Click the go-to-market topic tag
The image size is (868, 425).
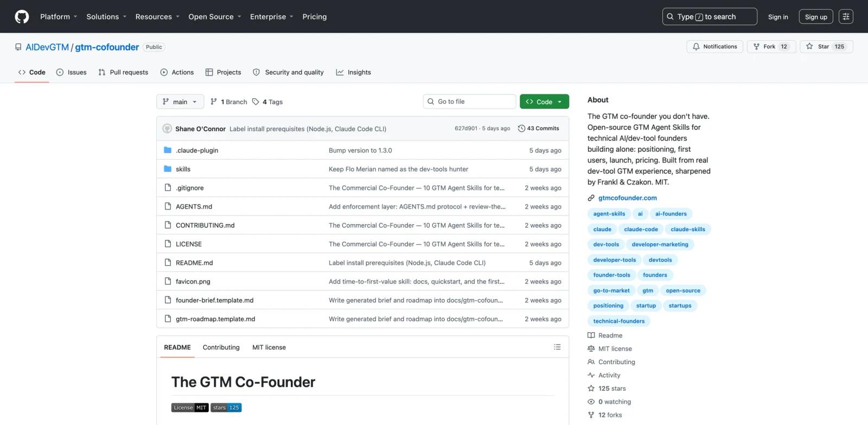[611, 290]
